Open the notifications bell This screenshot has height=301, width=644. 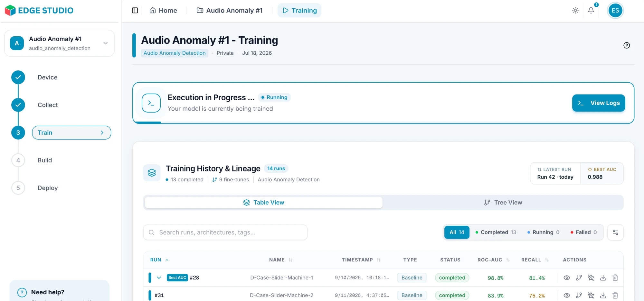[x=591, y=10]
